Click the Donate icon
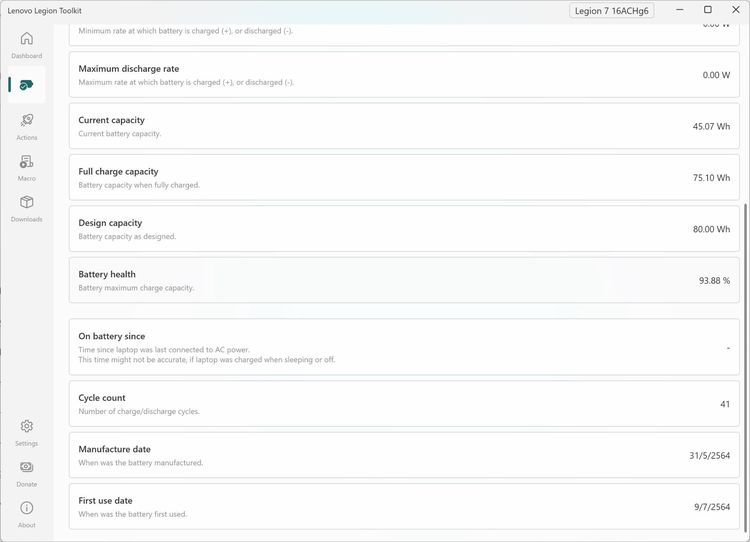 click(27, 473)
